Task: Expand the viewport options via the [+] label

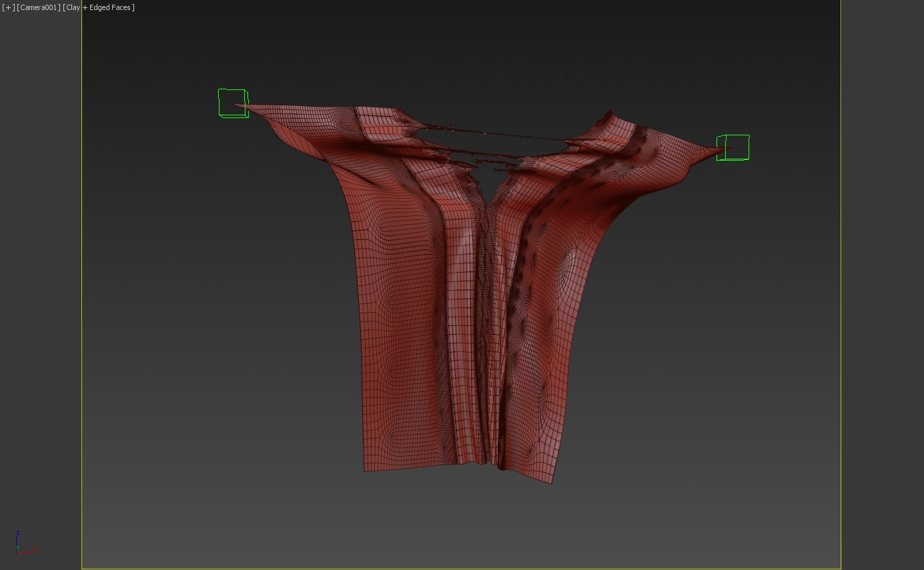Action: pyautogui.click(x=7, y=7)
